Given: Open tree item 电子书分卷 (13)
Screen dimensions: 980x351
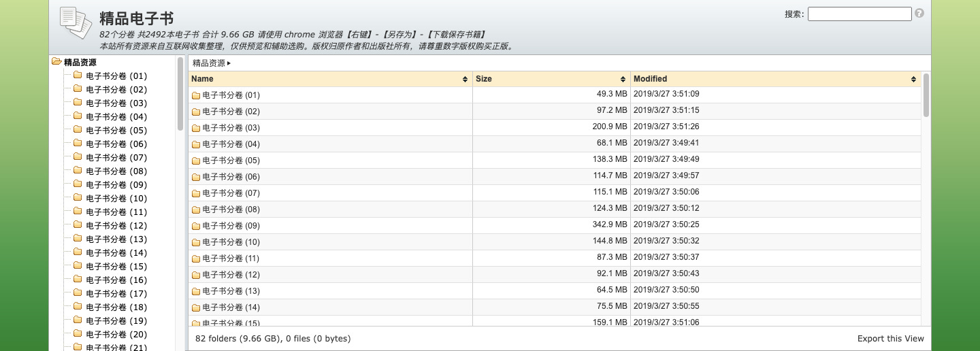Looking at the screenshot, I should click(116, 239).
